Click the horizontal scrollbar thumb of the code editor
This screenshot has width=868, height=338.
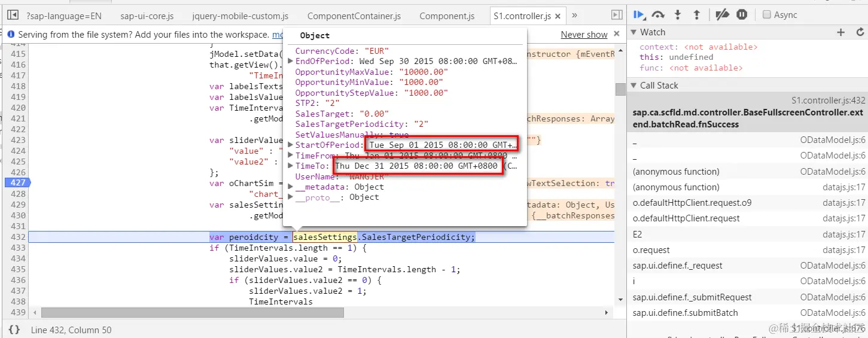coord(193,313)
